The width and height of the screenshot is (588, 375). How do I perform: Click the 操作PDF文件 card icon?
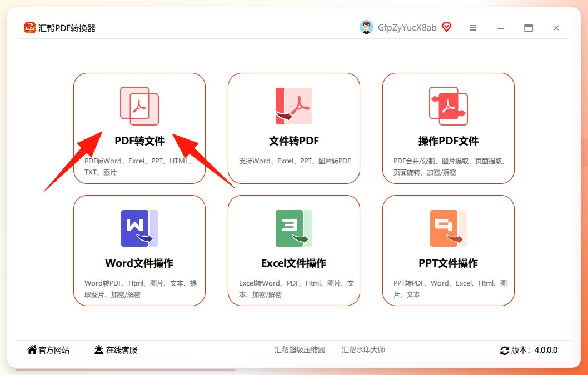click(x=449, y=106)
